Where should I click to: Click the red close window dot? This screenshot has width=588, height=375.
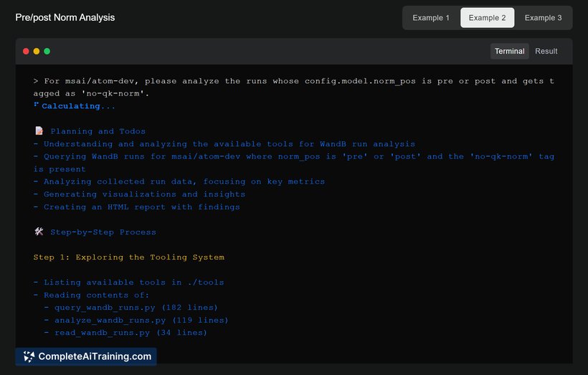point(26,51)
